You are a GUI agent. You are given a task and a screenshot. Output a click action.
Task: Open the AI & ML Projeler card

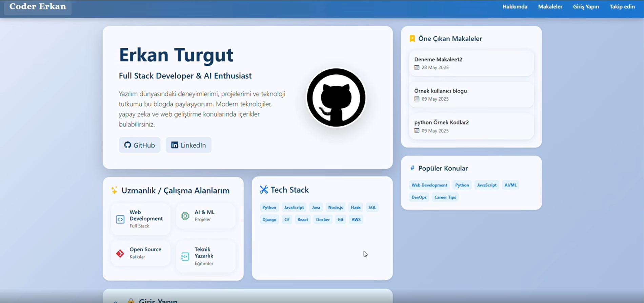click(x=206, y=216)
